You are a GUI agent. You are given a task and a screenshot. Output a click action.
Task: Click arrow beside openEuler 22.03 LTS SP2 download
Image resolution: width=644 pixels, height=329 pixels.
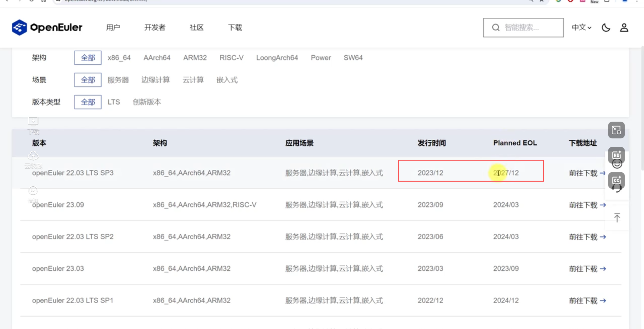pyautogui.click(x=603, y=237)
